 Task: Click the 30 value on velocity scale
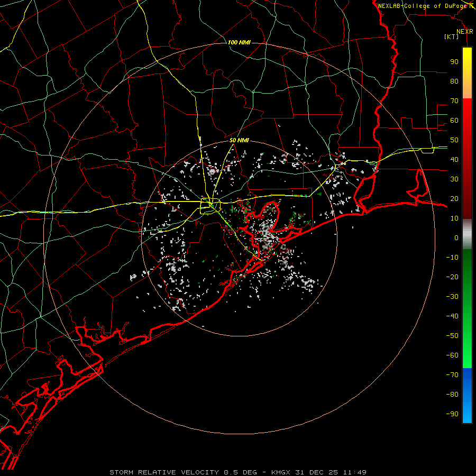coord(454,179)
